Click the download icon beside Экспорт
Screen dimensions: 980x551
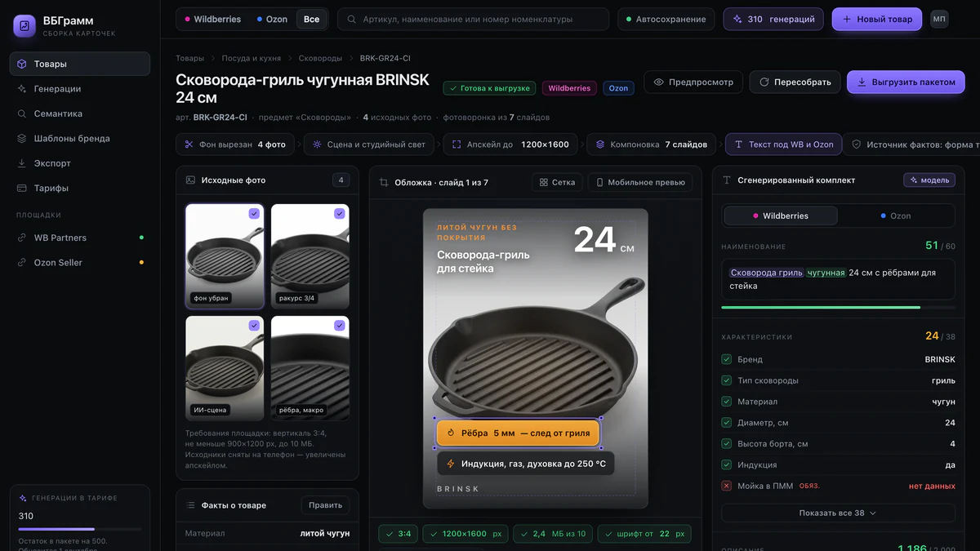[22, 163]
